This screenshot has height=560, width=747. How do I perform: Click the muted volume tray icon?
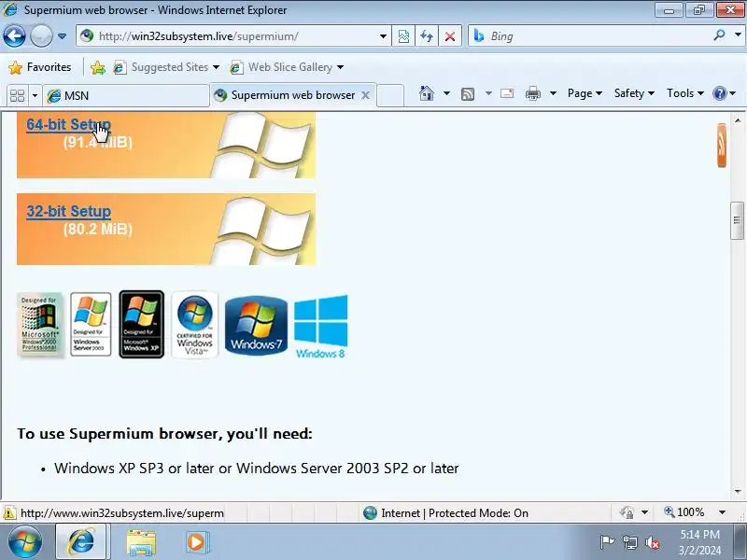click(x=652, y=542)
